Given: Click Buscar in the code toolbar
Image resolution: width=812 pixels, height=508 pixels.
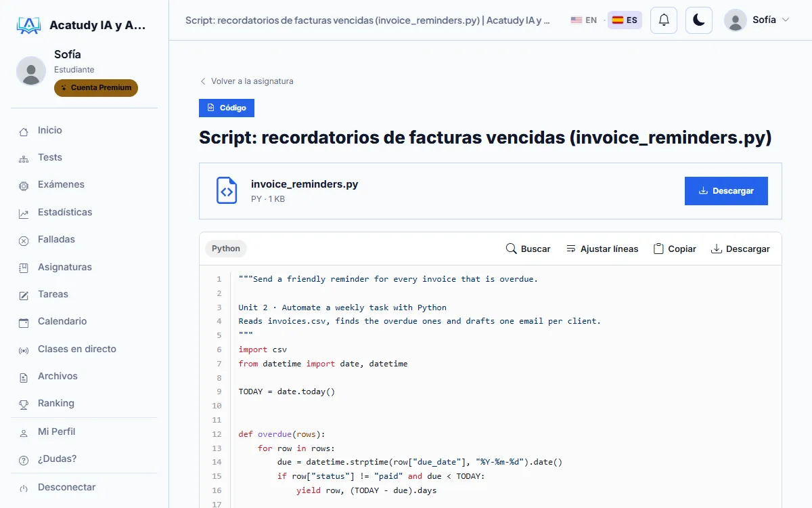Looking at the screenshot, I should pyautogui.click(x=528, y=249).
